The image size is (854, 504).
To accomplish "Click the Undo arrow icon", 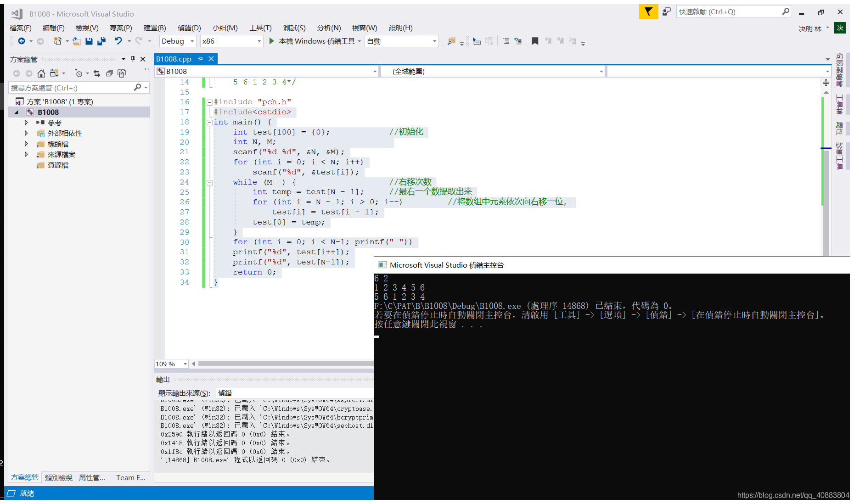I will (x=118, y=41).
